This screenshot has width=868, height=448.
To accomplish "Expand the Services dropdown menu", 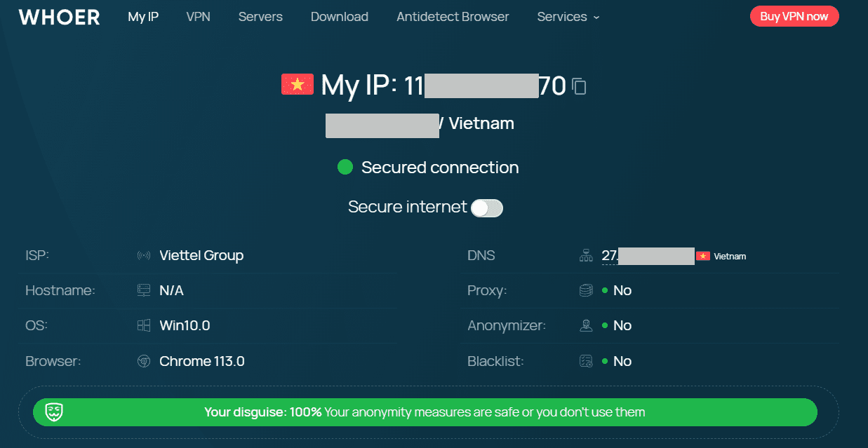I will [568, 16].
